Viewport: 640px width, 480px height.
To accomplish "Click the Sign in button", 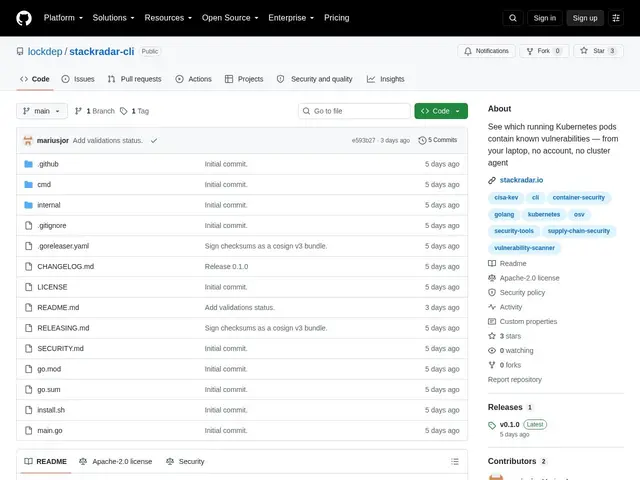I will point(544,18).
